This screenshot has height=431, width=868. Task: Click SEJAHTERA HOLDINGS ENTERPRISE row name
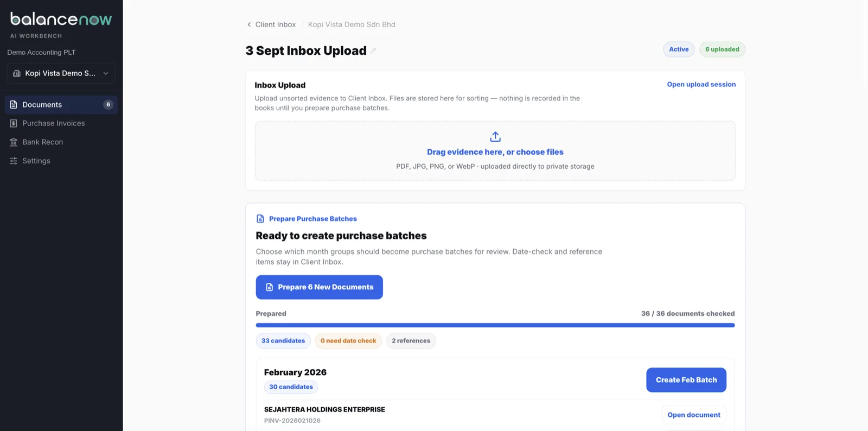324,410
